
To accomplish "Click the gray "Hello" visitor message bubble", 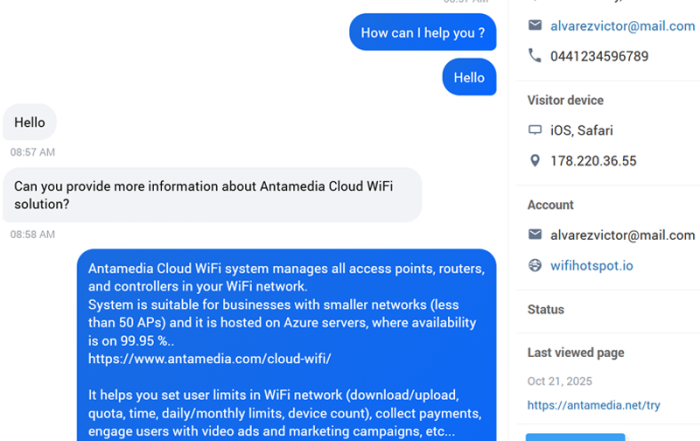I will [30, 123].
